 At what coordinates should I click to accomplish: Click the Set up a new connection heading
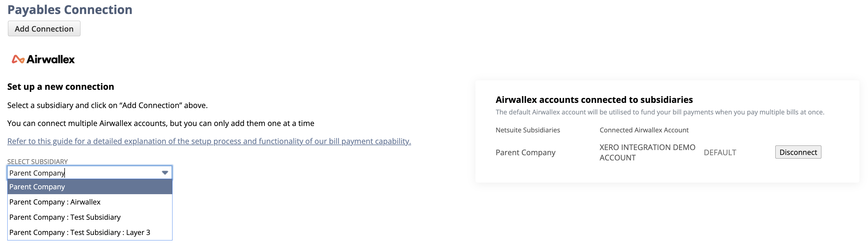pyautogui.click(x=61, y=86)
